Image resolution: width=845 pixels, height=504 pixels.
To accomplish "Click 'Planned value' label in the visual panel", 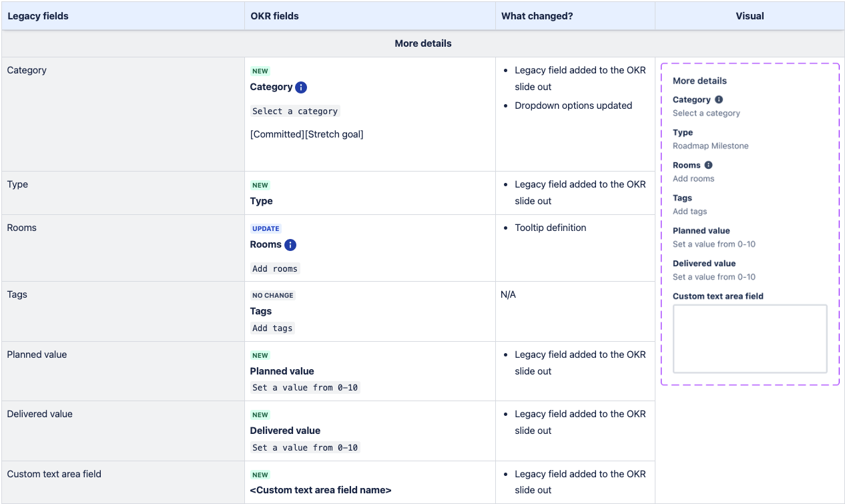I will click(x=701, y=231).
